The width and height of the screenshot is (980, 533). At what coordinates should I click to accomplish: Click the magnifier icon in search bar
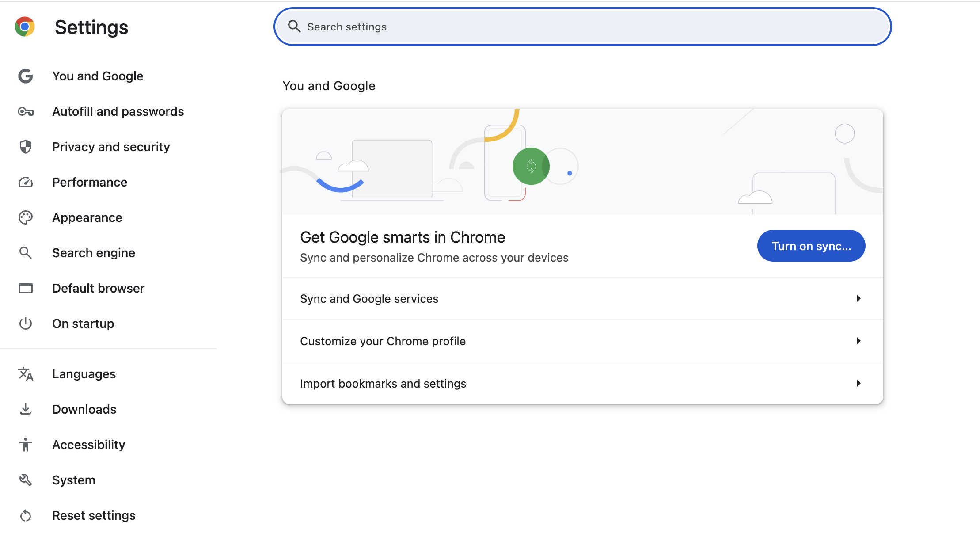294,27
